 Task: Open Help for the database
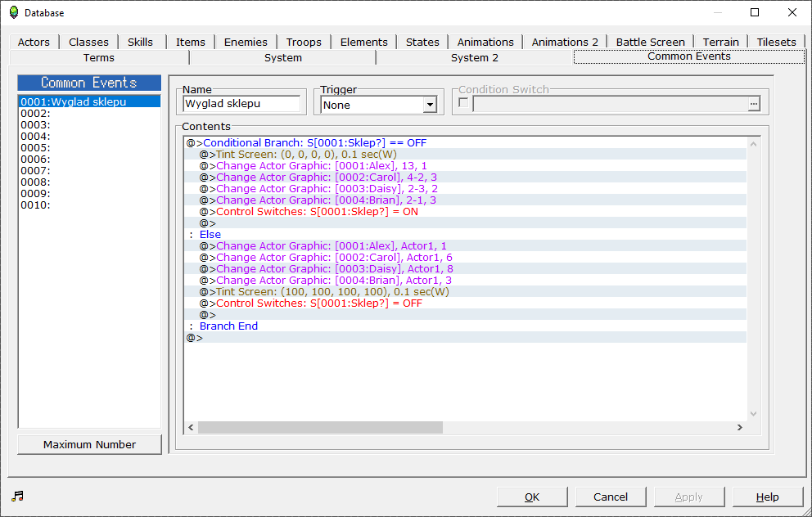[x=768, y=497]
